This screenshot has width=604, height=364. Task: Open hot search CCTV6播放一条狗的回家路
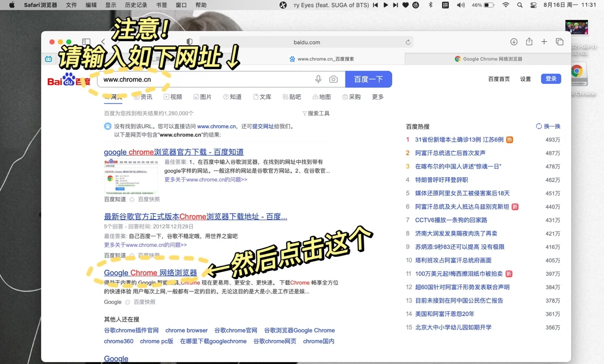point(451,220)
